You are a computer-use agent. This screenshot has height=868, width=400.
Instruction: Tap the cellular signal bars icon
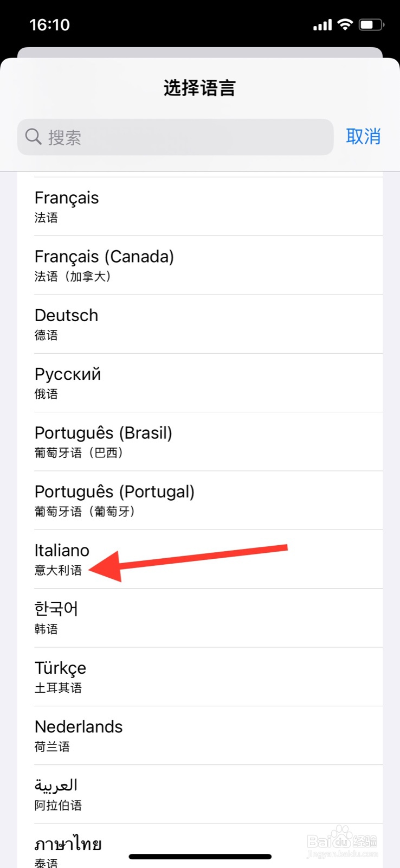tap(322, 25)
